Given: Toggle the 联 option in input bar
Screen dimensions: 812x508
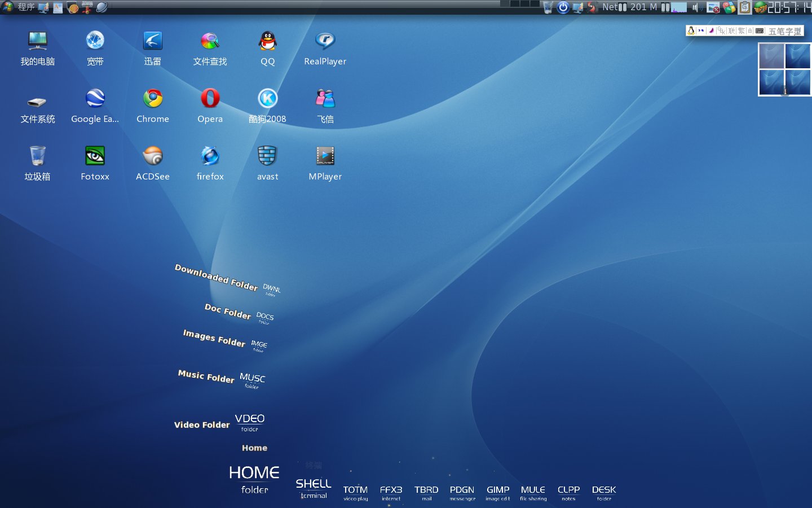Looking at the screenshot, I should (731, 30).
